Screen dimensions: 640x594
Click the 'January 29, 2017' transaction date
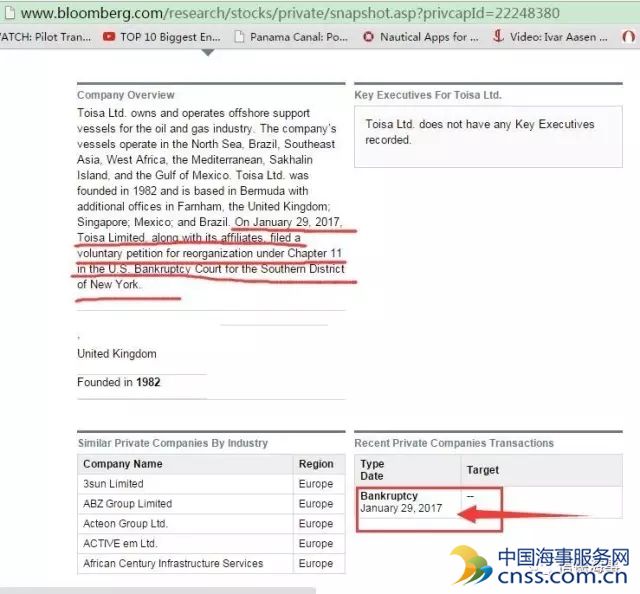(x=401, y=508)
